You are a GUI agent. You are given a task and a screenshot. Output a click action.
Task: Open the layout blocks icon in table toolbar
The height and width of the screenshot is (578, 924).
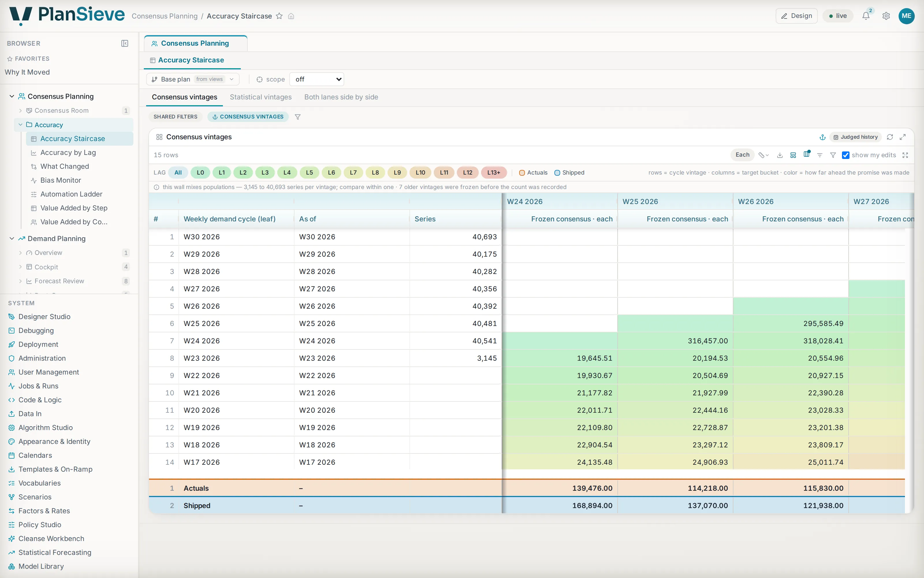click(x=793, y=155)
